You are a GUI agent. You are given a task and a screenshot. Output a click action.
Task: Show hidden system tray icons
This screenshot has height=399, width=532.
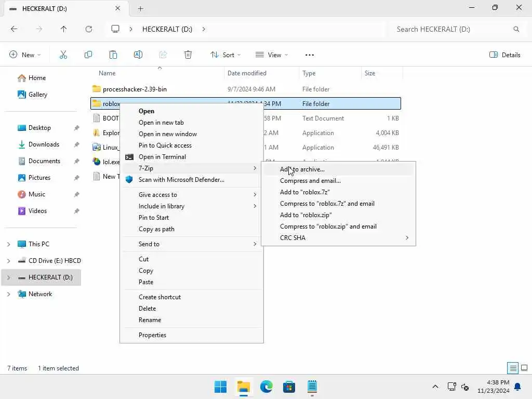point(435,387)
